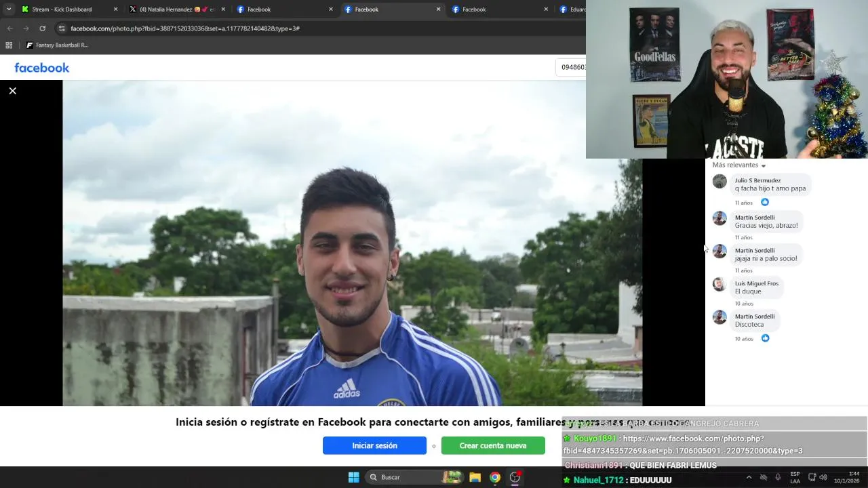Open Julio S Bermudez's profile avatar
Screen dimensions: 868x488
coord(719,181)
